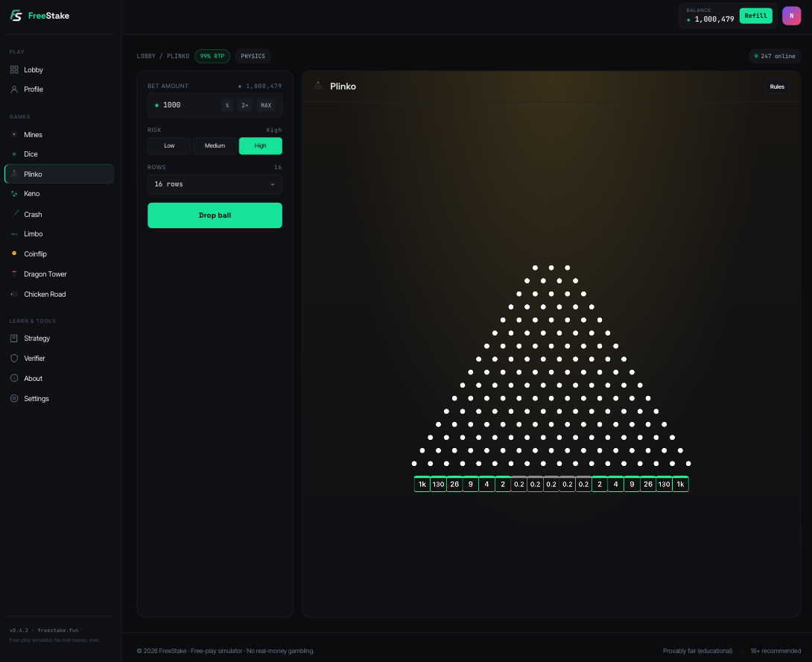Open the user avatar N
The width and height of the screenshot is (812, 662).
[x=791, y=16]
